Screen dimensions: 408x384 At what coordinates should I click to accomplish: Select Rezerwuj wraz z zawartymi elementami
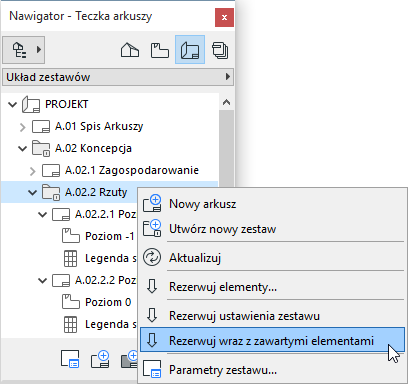272,340
